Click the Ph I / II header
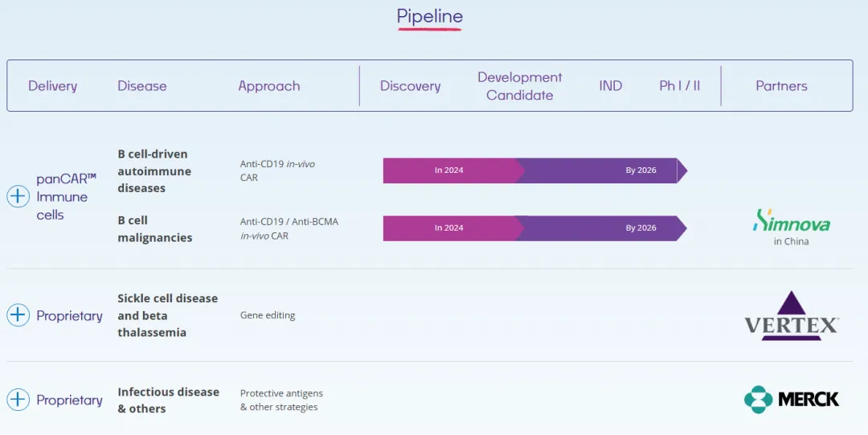Image resolution: width=868 pixels, height=435 pixels. (x=679, y=86)
